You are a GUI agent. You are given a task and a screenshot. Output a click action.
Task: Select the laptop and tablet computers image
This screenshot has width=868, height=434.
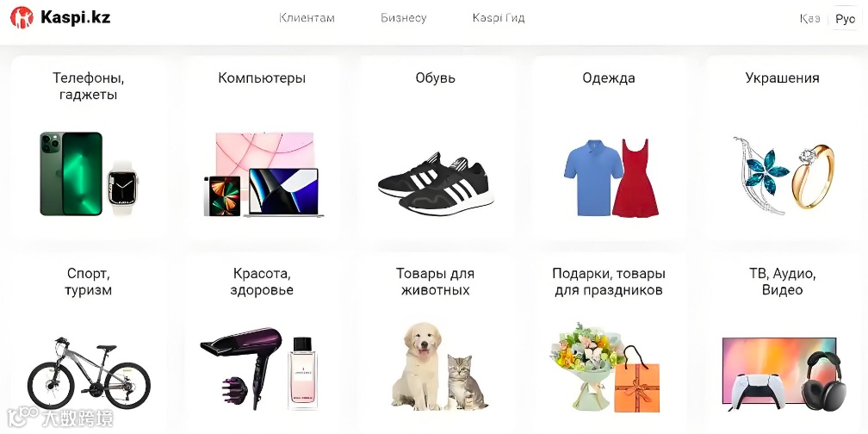pos(263,174)
